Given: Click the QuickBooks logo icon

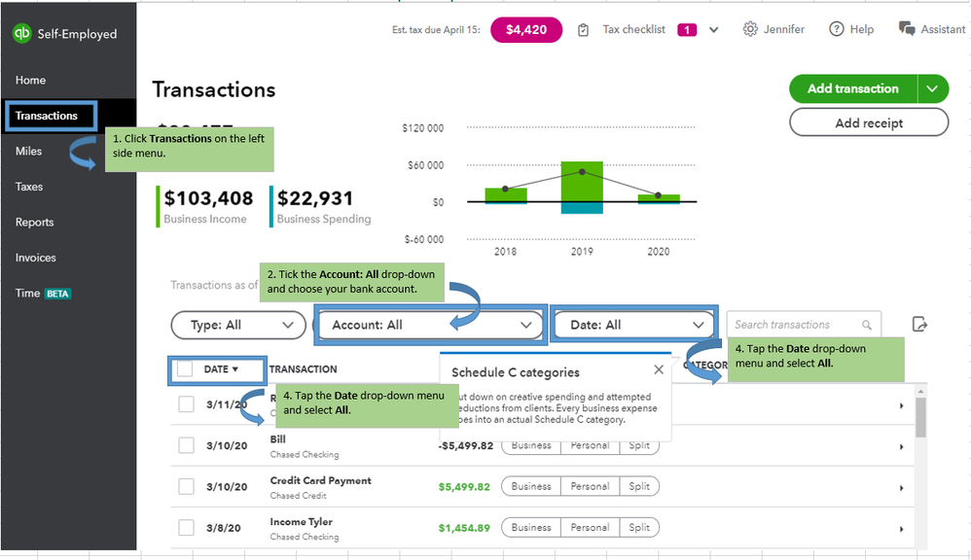Looking at the screenshot, I should coord(21,34).
